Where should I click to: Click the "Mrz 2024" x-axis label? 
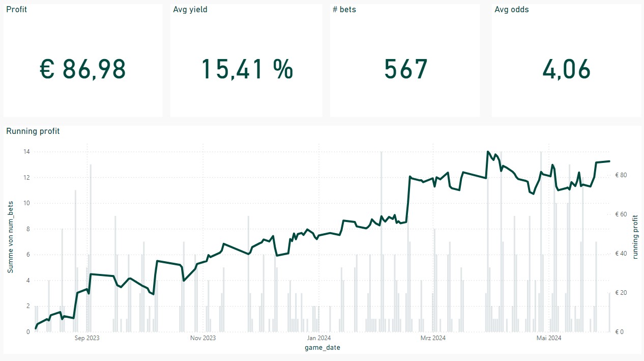433,338
